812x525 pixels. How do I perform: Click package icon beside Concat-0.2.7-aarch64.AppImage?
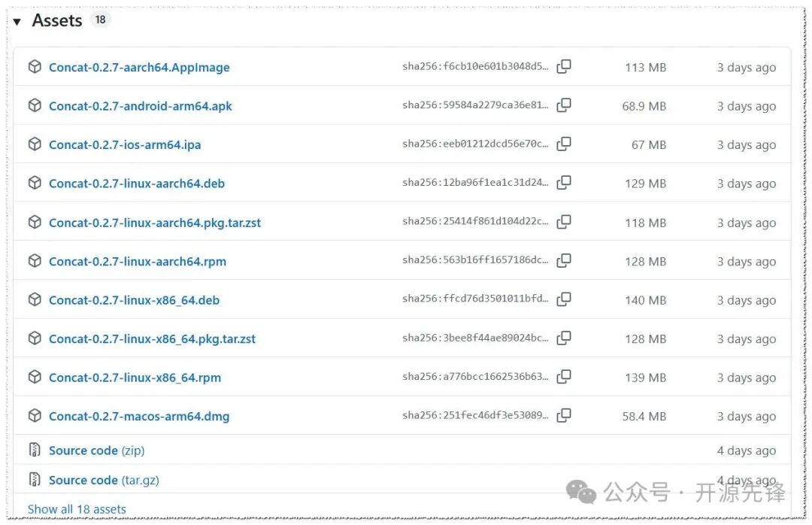(35, 67)
